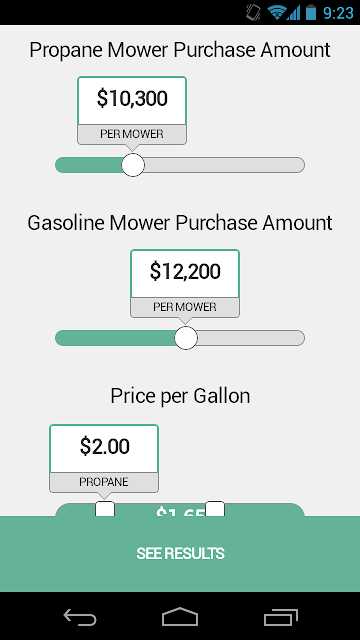Click the propane mower slider handle
This screenshot has height=640, width=360.
point(133,165)
